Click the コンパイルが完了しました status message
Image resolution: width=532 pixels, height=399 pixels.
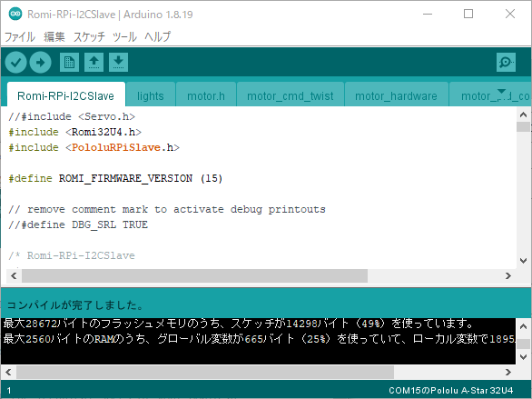click(x=75, y=305)
